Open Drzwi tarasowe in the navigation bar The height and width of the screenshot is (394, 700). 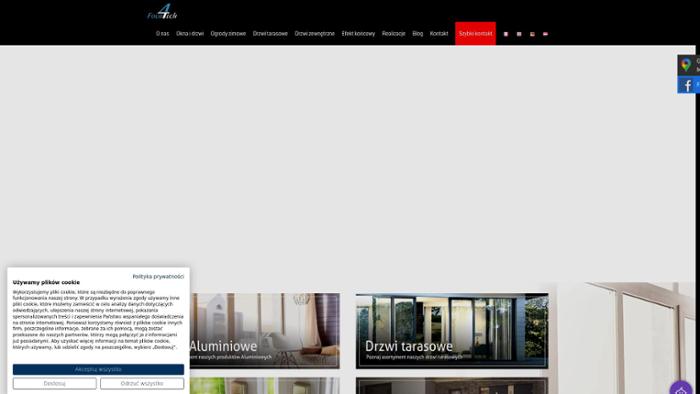pyautogui.click(x=270, y=33)
